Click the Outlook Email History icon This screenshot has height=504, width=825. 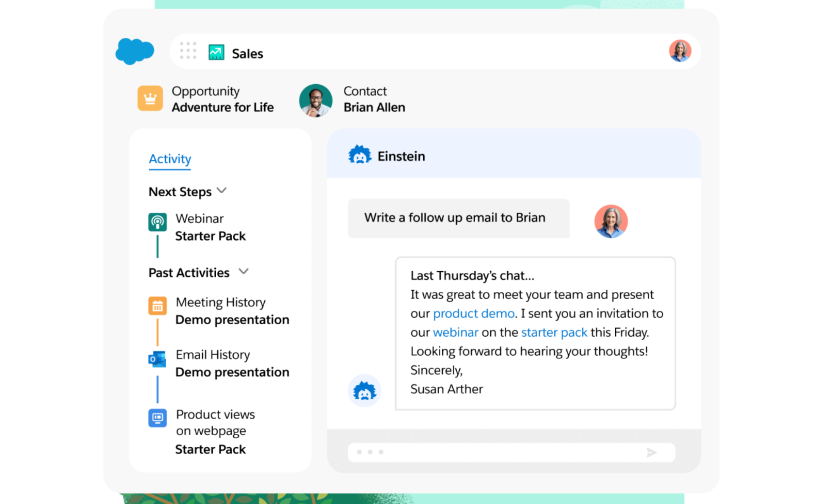[157, 359]
